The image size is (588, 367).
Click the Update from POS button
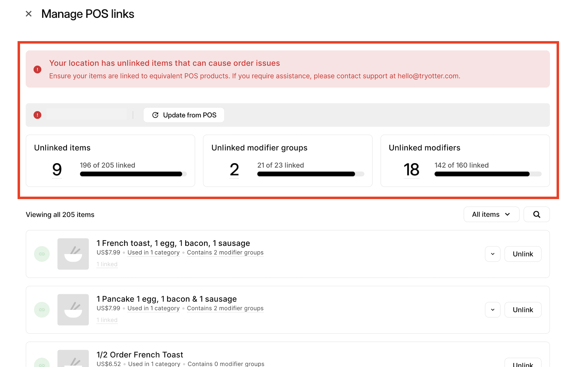pyautogui.click(x=184, y=115)
